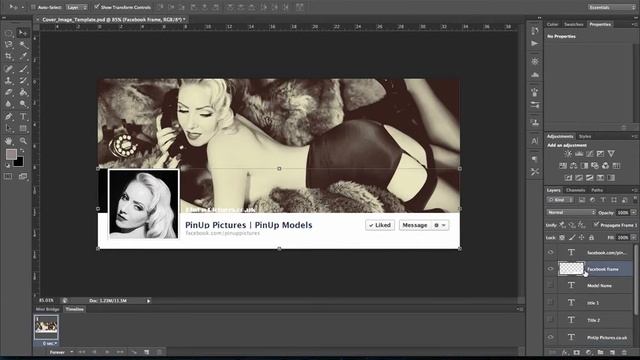
Task: Expand the document info status arrow
Action: [149, 301]
